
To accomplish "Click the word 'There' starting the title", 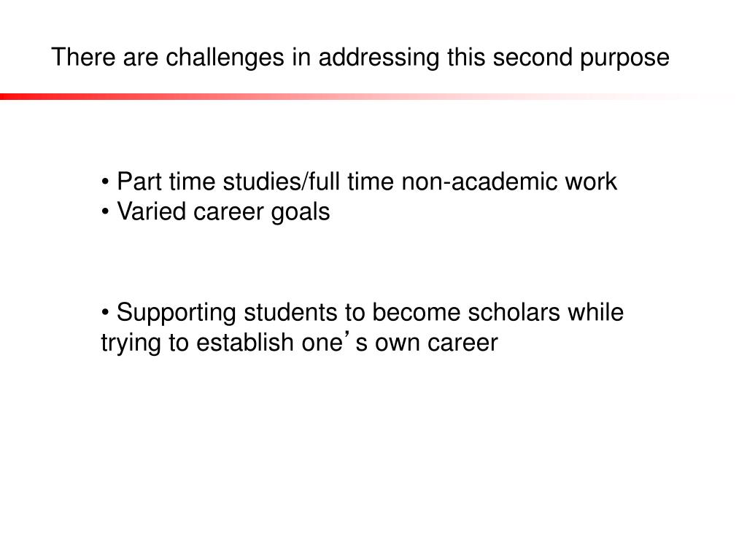I will [x=83, y=57].
